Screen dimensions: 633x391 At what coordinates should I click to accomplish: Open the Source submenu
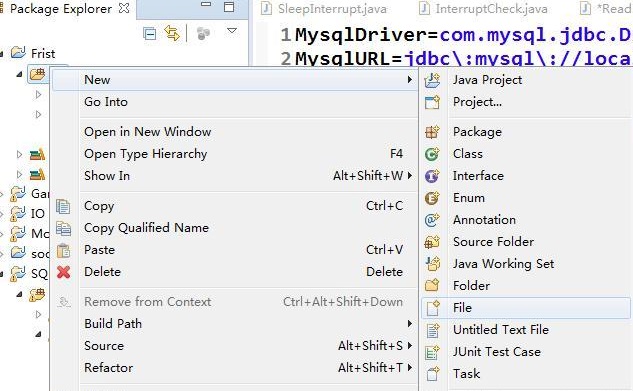click(x=235, y=346)
